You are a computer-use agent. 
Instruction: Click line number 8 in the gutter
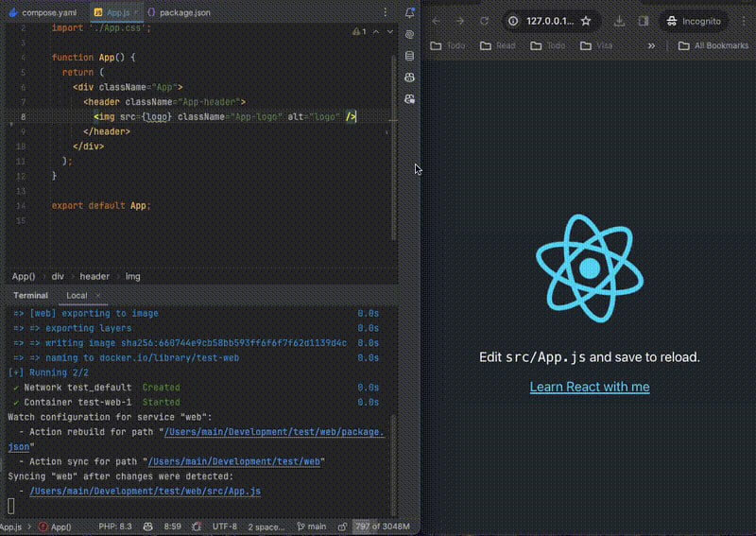coord(23,117)
